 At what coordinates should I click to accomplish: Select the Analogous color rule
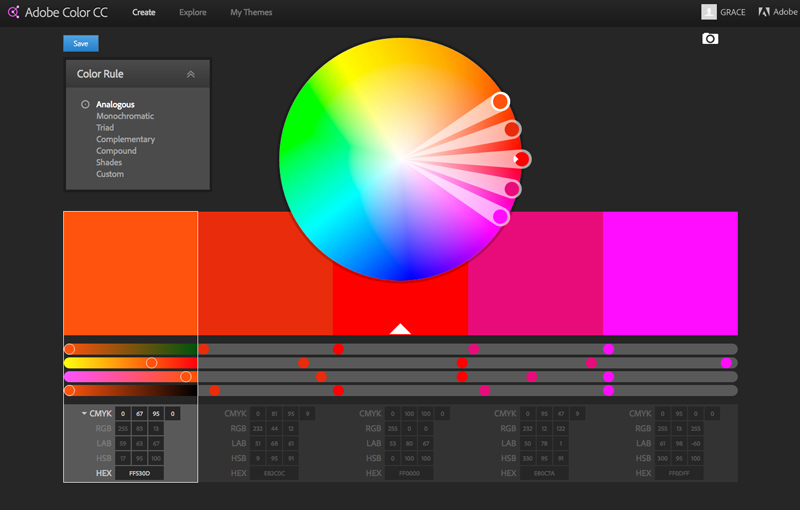(x=115, y=105)
